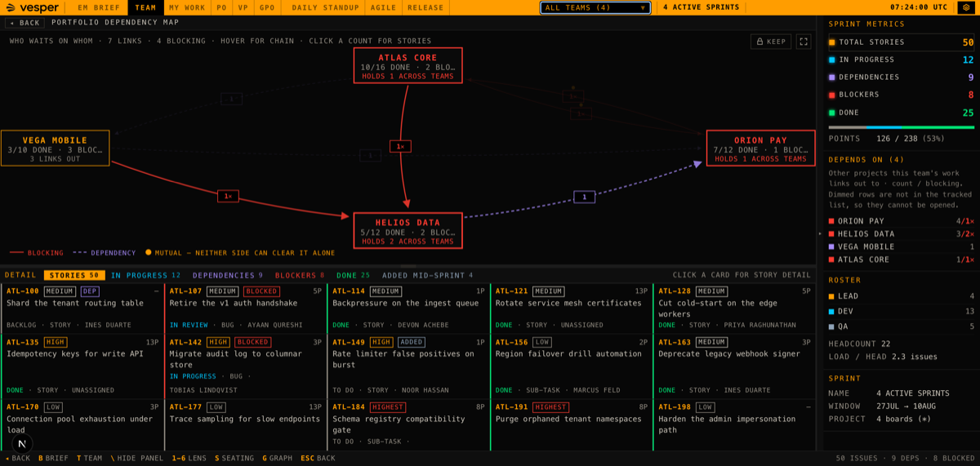Click the Next.js N badge icon
This screenshot has width=980, height=466.
pyautogui.click(x=23, y=444)
